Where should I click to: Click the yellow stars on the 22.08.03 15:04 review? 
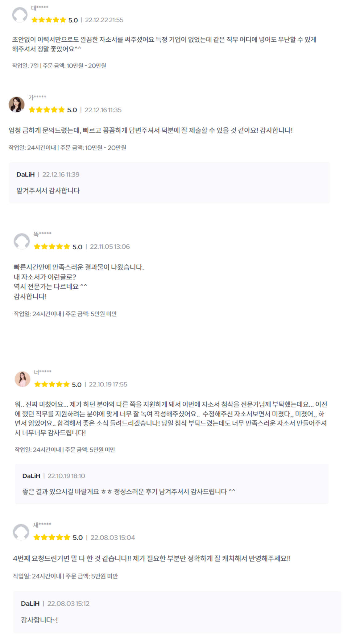click(52, 537)
